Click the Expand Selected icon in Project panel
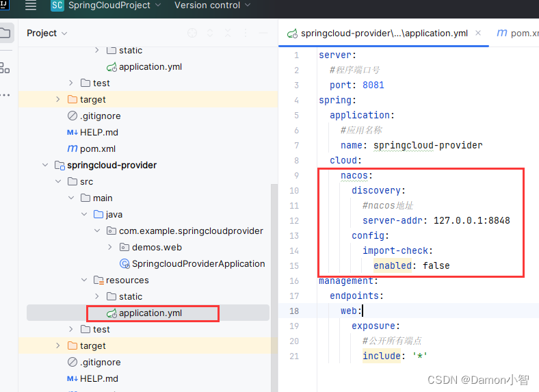Screen dimensions: 539x392 click(x=210, y=33)
